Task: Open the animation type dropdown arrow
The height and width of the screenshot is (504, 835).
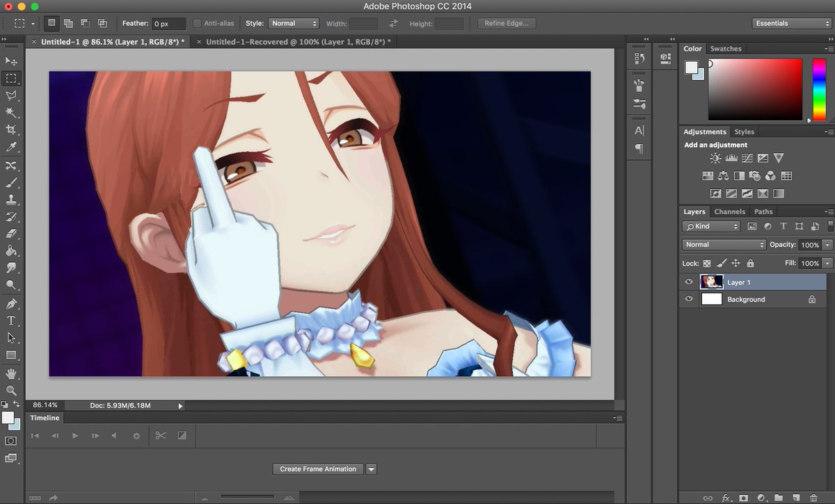Action: [x=372, y=469]
